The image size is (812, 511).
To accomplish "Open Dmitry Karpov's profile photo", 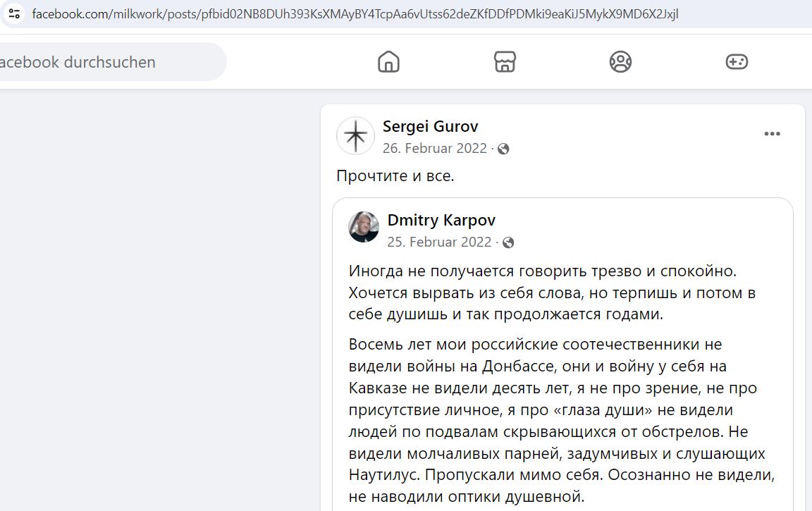I will [364, 227].
